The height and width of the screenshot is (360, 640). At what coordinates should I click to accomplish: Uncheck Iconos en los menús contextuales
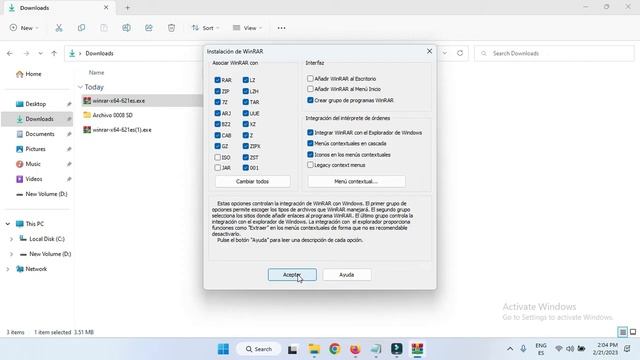(x=310, y=155)
